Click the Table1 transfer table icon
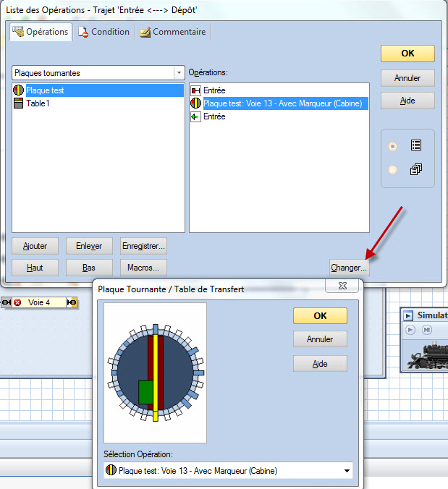 18,103
